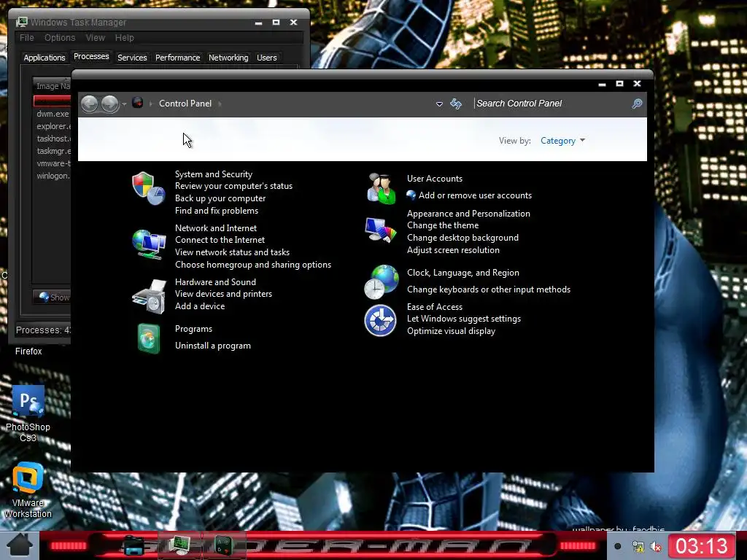Switch to the Applications tab in Task Manager
Screen dimensions: 747x560
[44, 58]
